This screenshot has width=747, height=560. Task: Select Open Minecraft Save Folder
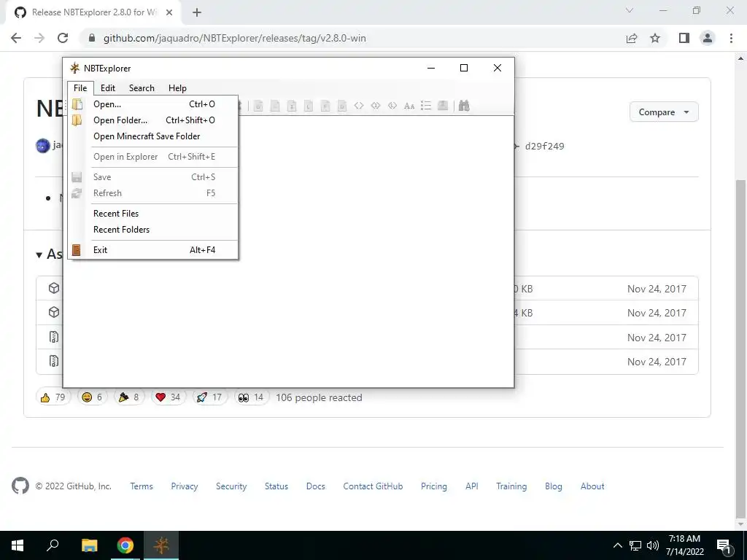coord(153,136)
